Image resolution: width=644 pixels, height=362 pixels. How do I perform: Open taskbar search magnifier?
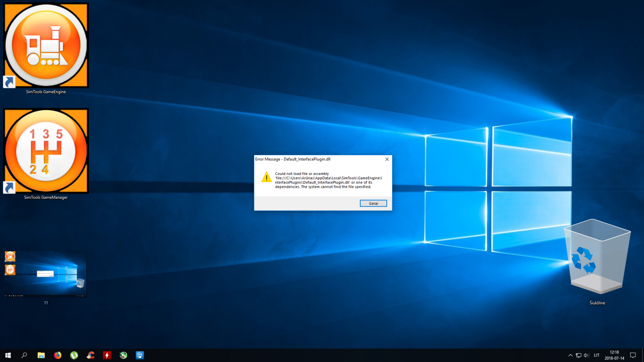[x=24, y=355]
